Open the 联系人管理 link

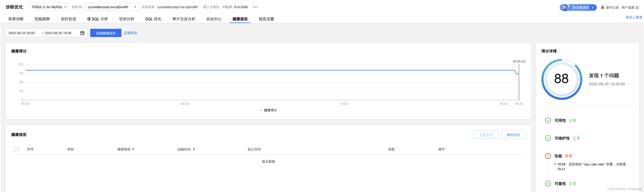tap(634, 17)
